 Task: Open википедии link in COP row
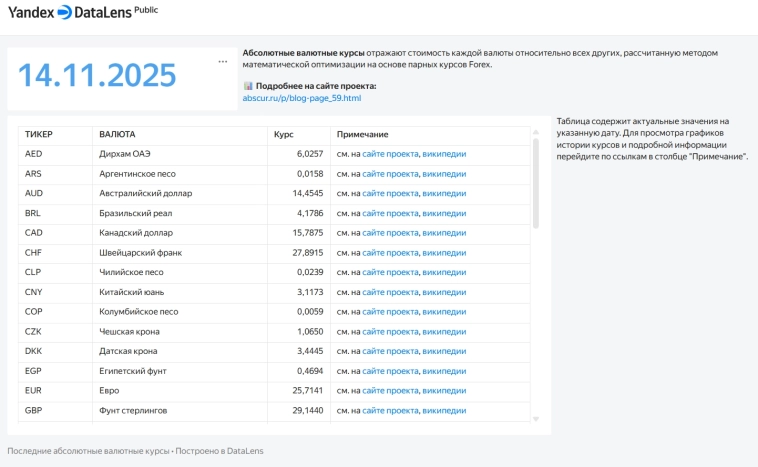(444, 312)
